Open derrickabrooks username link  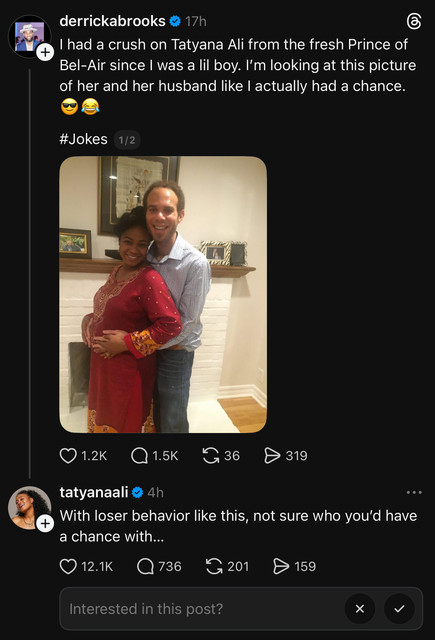pos(112,21)
